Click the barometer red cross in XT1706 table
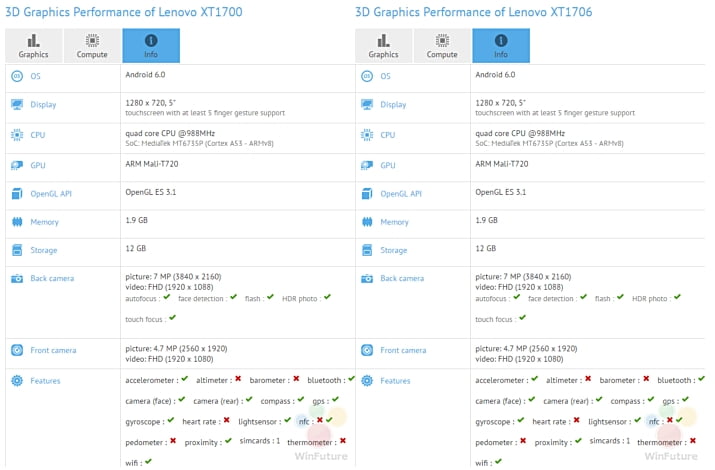Image resolution: width=715 pixels, height=470 pixels. coord(646,379)
